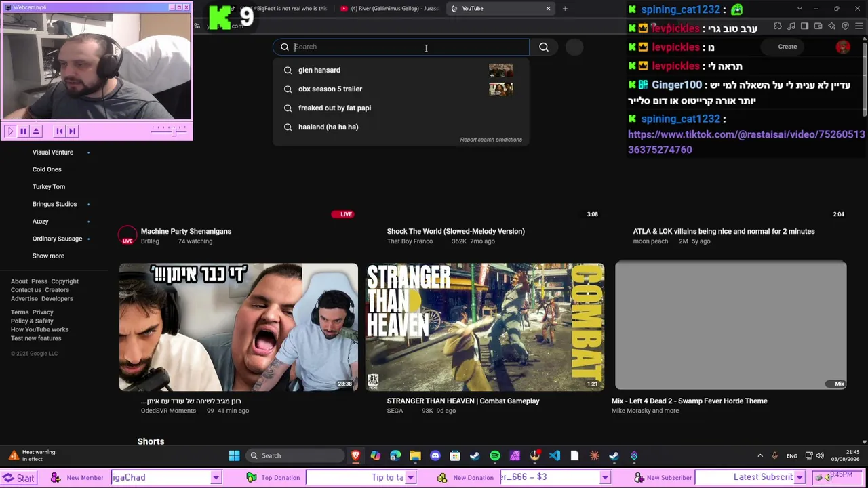Click the media playlist music note icon
The width and height of the screenshot is (868, 488).
coord(791,26)
